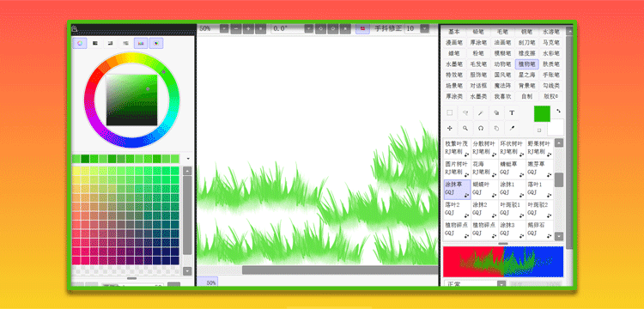Screen dimensions: 644x309
Task: Click the 50% document tab
Action: [x=208, y=282]
